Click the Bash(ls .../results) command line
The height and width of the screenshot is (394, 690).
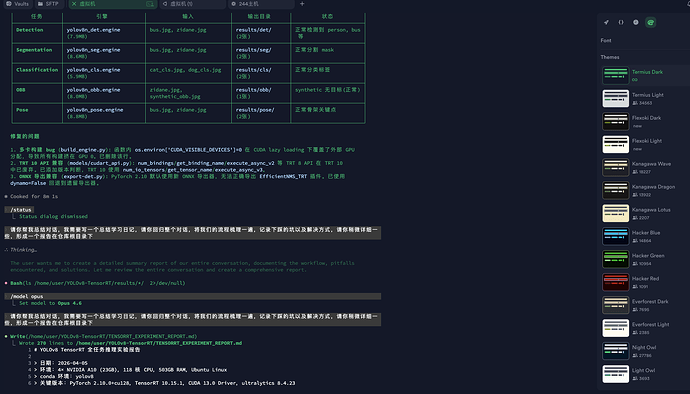98,283
